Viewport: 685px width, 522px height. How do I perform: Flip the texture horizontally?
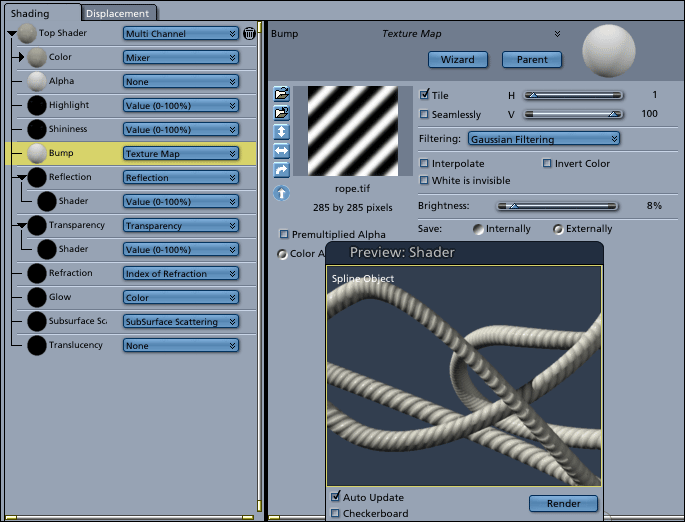(x=282, y=150)
